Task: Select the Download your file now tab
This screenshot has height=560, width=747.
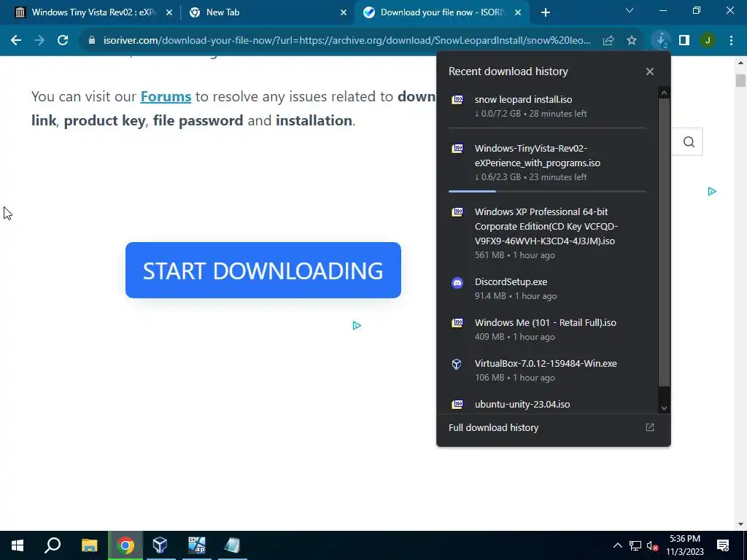Action: [x=441, y=12]
